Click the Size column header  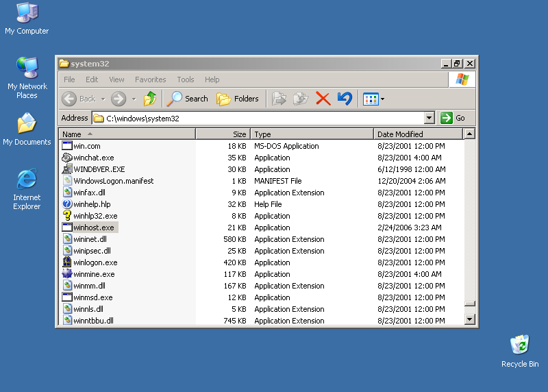tap(223, 134)
